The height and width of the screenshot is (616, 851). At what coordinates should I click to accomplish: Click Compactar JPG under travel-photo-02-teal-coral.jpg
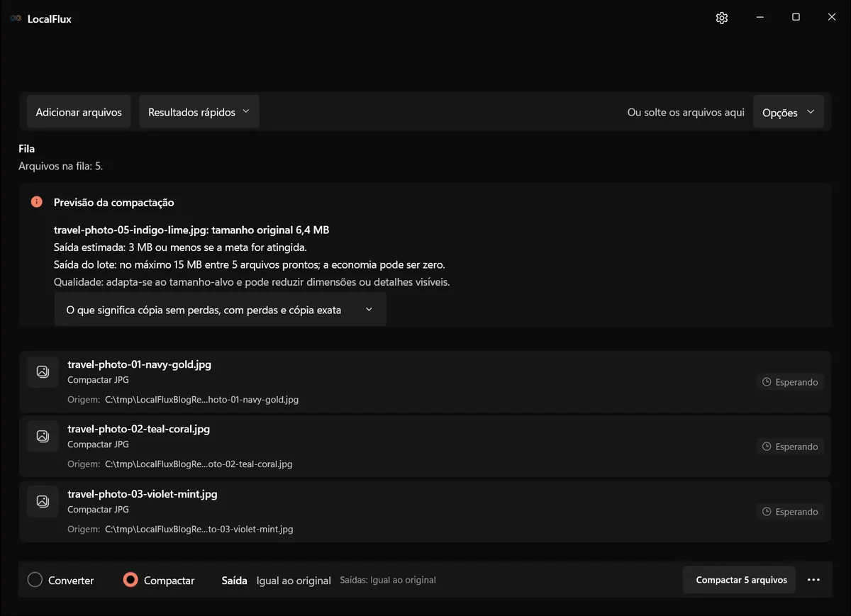coord(98,444)
